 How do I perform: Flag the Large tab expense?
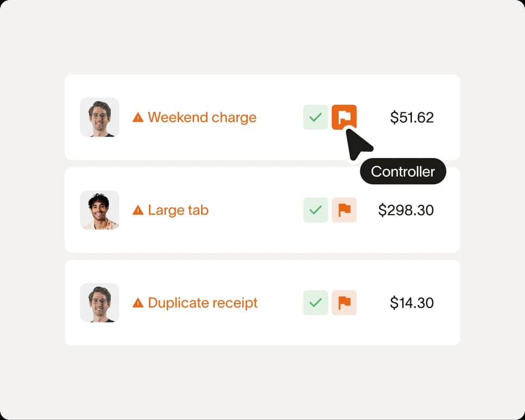coord(344,210)
